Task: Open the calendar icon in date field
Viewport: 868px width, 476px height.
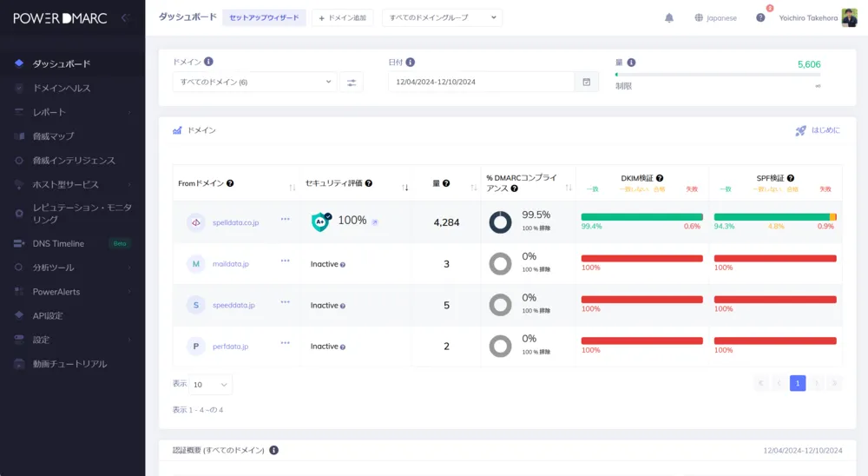Action: tap(586, 82)
